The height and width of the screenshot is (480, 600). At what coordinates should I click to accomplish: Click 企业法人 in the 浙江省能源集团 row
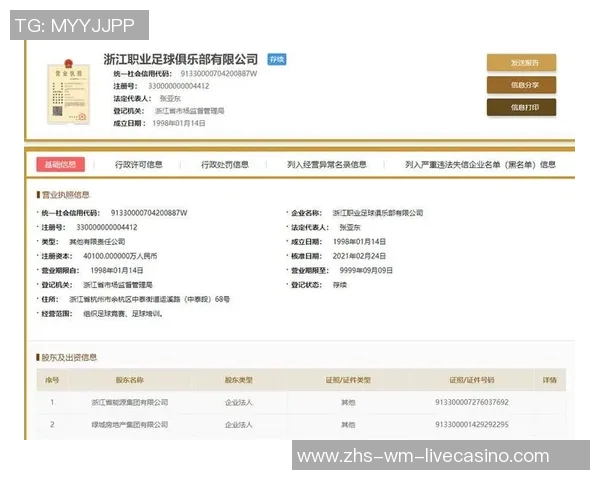(238, 402)
